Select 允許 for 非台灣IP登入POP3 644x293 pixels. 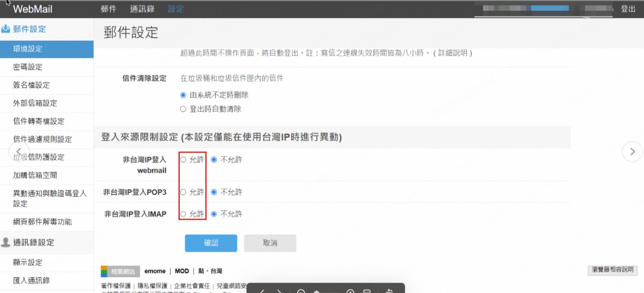[x=183, y=192]
